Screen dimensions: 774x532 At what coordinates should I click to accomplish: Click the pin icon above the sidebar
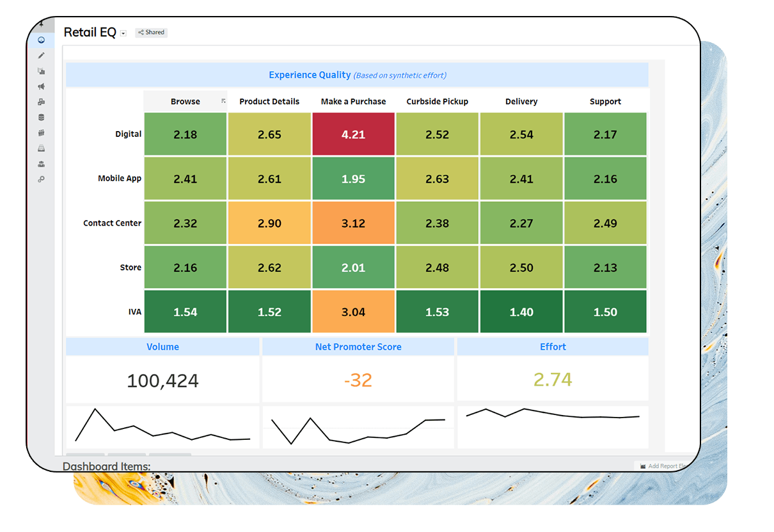tap(41, 24)
